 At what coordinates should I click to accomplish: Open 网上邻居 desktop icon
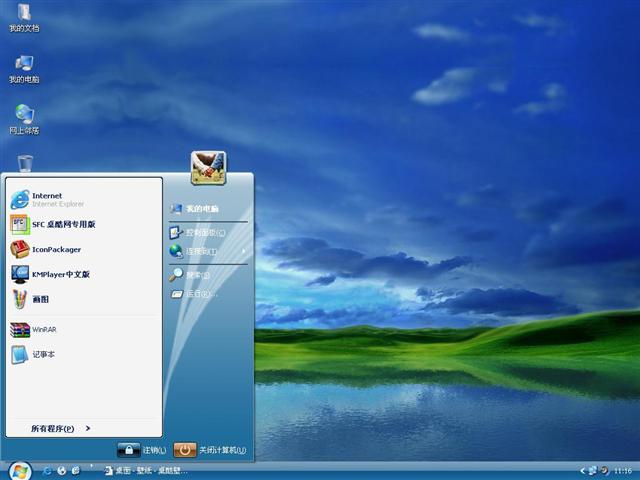(24, 119)
